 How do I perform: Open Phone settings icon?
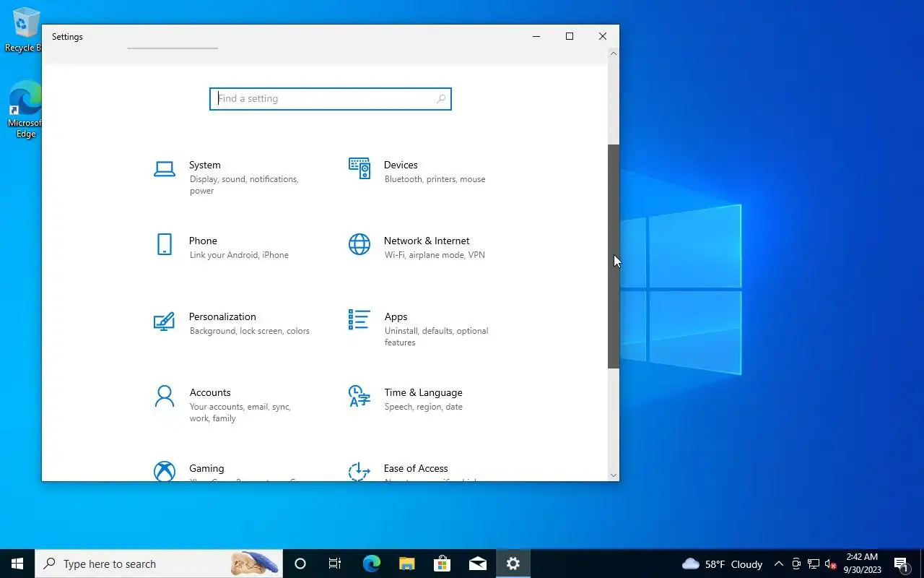(x=165, y=244)
